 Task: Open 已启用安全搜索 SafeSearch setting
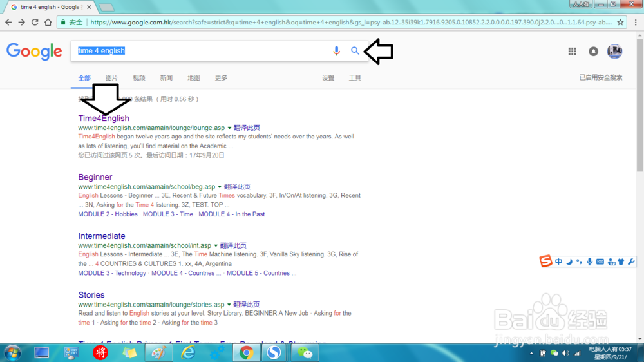[x=600, y=77]
